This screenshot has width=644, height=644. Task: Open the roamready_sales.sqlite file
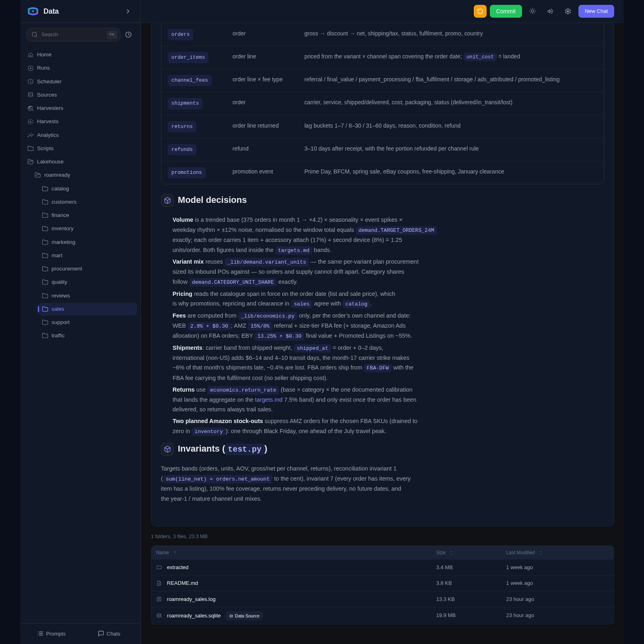pyautogui.click(x=382, y=616)
